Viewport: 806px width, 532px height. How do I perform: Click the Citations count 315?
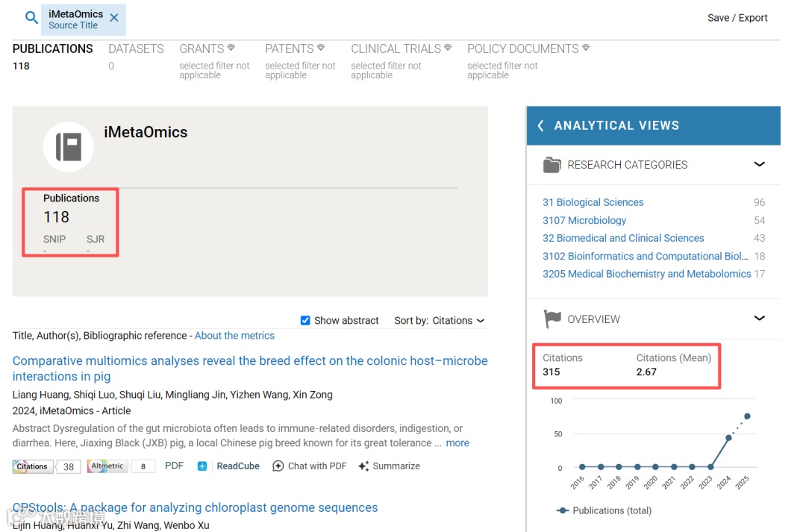click(x=551, y=372)
